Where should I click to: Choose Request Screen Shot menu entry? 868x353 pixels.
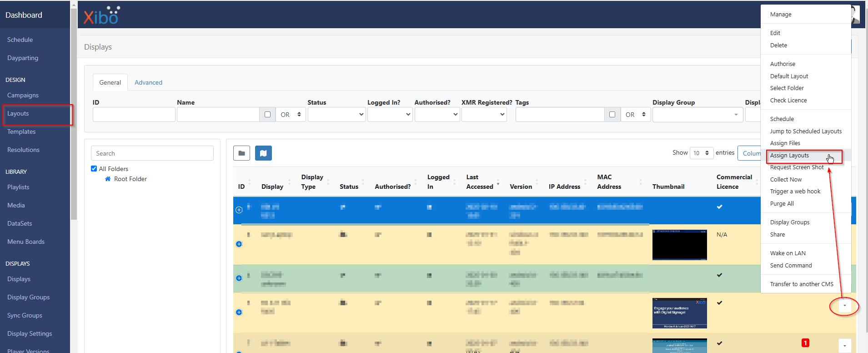coord(797,167)
